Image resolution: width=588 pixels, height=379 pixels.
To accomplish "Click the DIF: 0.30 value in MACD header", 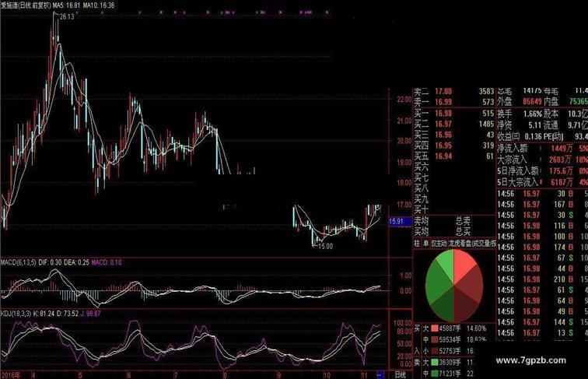I will pos(50,262).
